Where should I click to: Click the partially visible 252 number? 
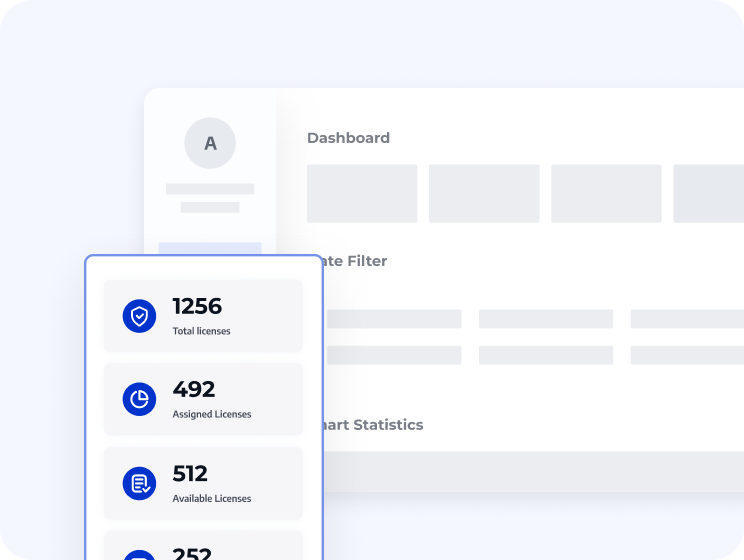pos(193,553)
